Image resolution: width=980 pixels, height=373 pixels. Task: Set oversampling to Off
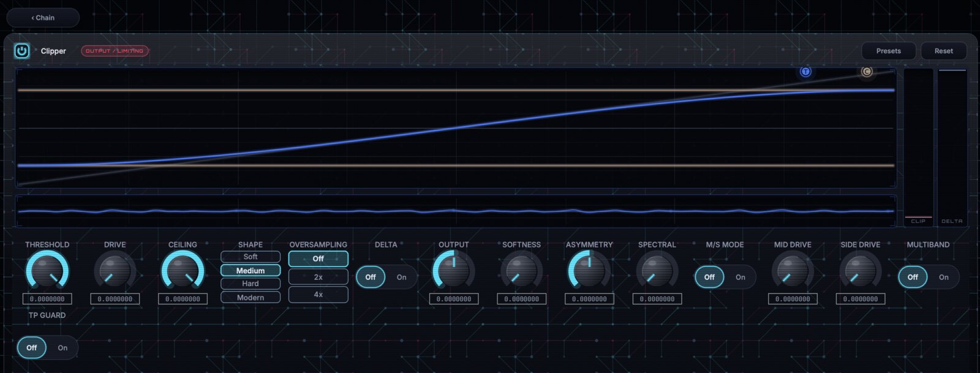coord(318,258)
